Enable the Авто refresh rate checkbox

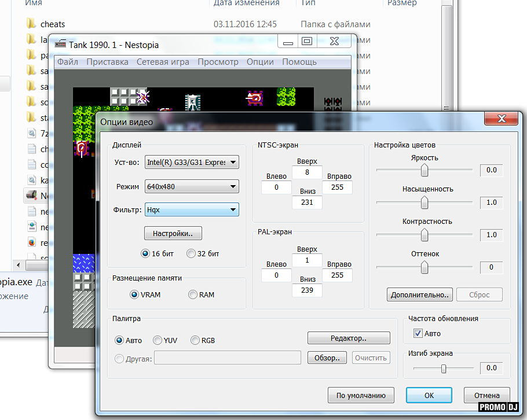418,333
